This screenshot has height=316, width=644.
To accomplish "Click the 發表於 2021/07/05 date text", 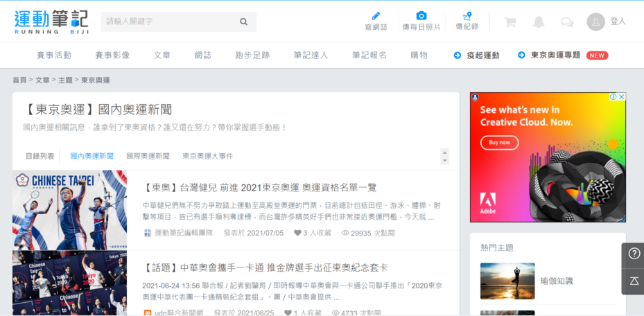I will coord(254,233).
